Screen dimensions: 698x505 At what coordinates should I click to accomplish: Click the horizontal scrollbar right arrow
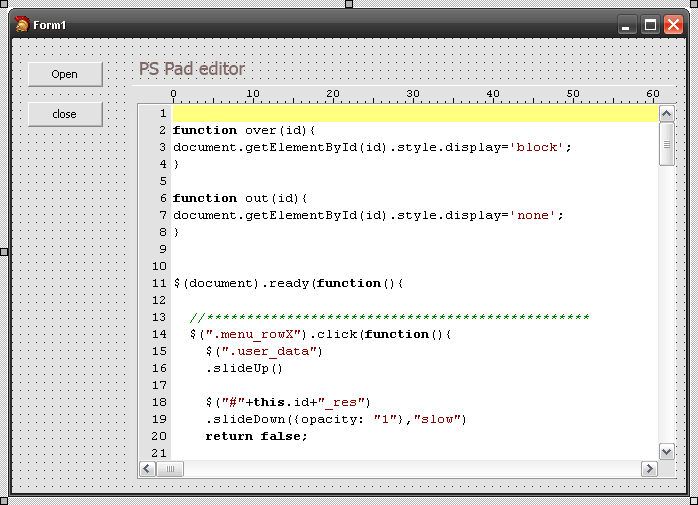point(649,468)
